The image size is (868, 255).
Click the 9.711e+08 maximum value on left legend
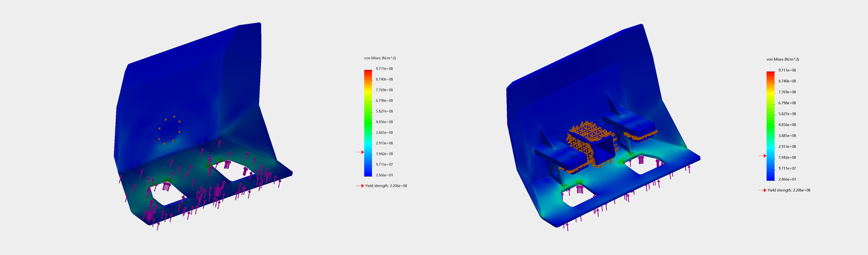tap(384, 69)
